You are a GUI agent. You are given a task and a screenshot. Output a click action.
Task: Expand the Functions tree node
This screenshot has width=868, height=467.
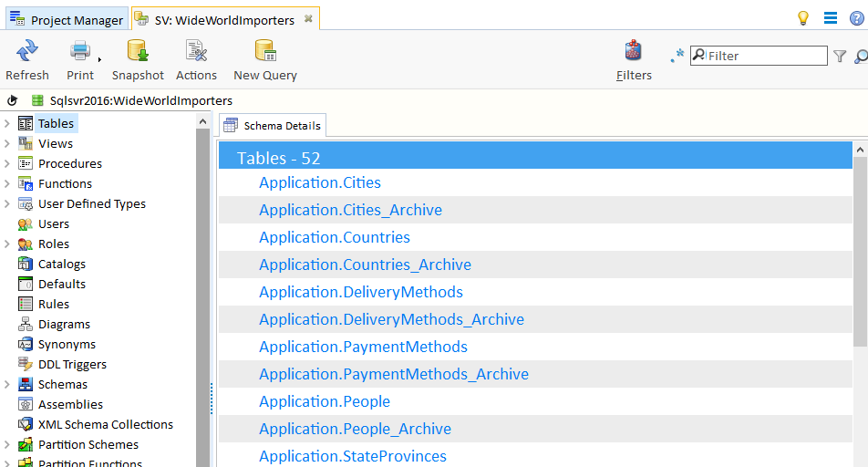(6, 183)
